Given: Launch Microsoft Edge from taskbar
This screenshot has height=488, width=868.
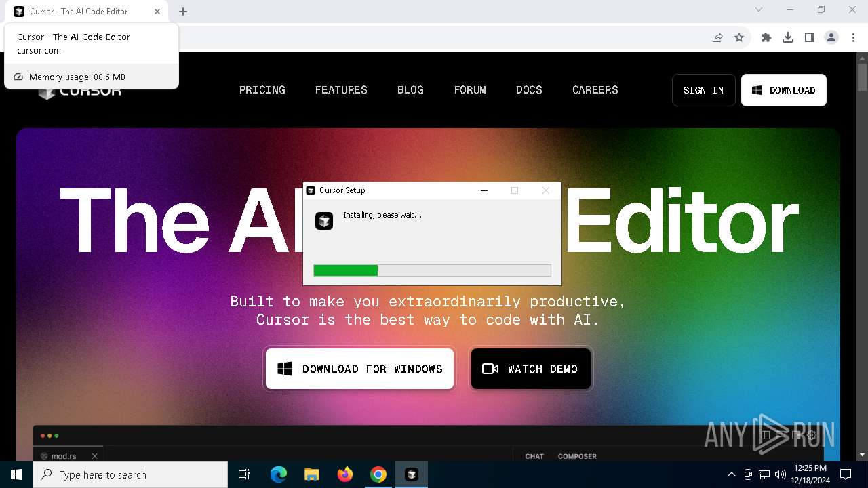Looking at the screenshot, I should [279, 474].
